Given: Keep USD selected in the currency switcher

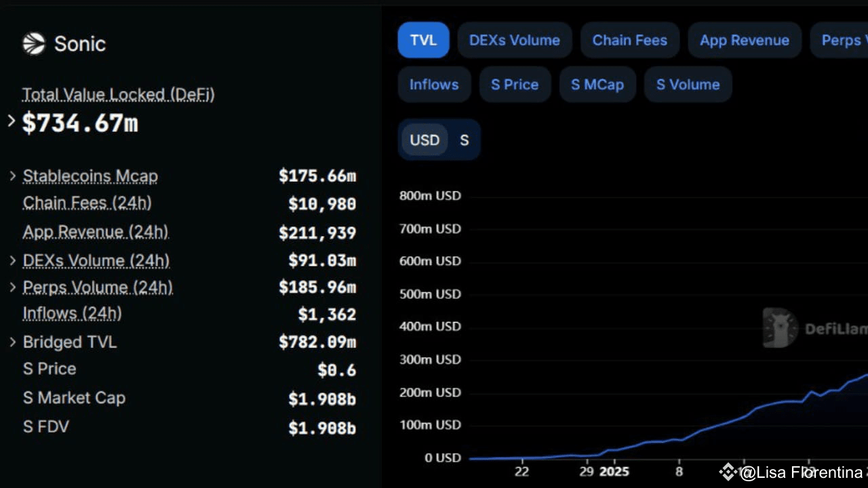Looking at the screenshot, I should coord(425,140).
